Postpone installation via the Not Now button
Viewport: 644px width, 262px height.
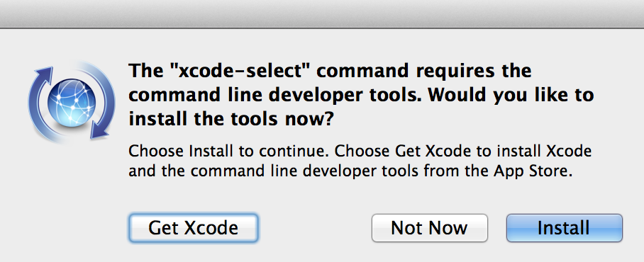click(x=430, y=227)
